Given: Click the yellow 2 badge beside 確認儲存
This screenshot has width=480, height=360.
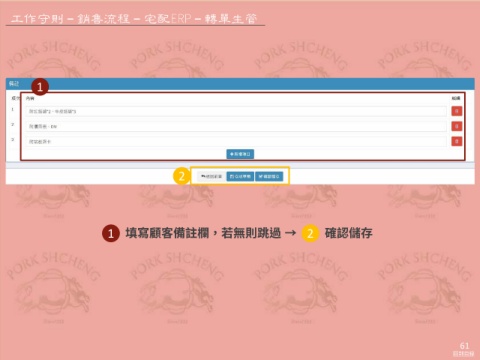Looking at the screenshot, I should (x=310, y=233).
